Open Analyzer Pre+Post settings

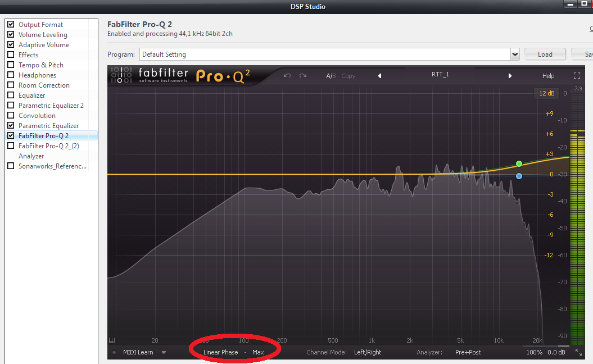[x=468, y=352]
